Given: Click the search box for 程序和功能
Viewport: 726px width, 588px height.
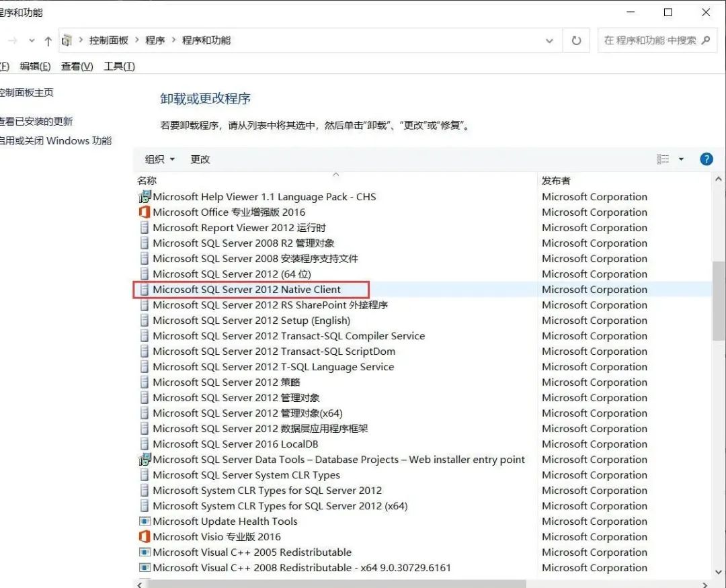Looking at the screenshot, I should tap(649, 40).
